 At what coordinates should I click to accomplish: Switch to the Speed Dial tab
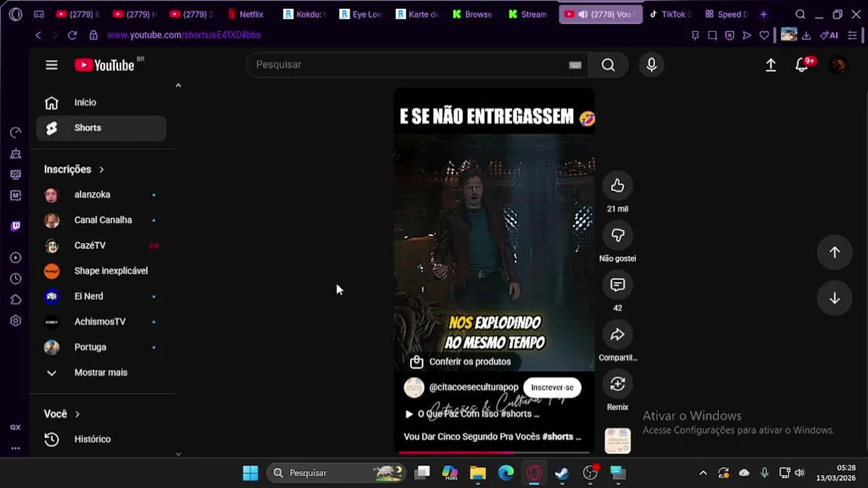click(726, 14)
